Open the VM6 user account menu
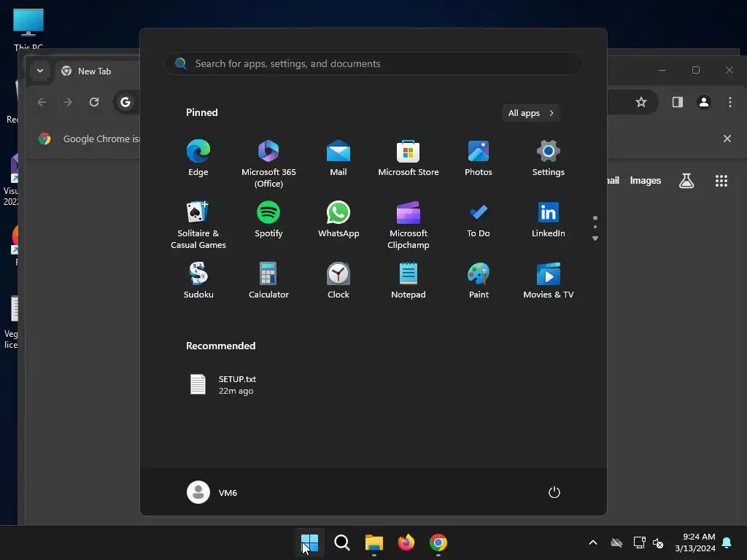 212,492
